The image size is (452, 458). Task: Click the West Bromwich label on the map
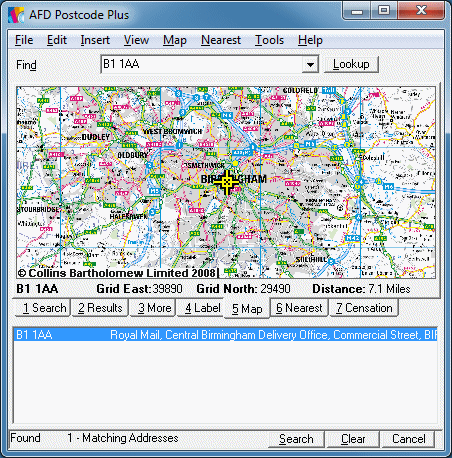pyautogui.click(x=172, y=131)
